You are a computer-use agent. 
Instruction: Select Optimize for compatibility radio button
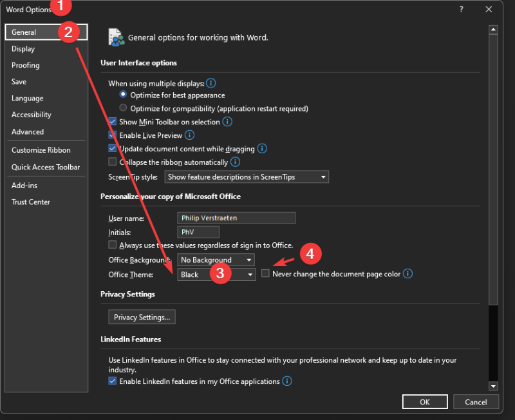[124, 108]
